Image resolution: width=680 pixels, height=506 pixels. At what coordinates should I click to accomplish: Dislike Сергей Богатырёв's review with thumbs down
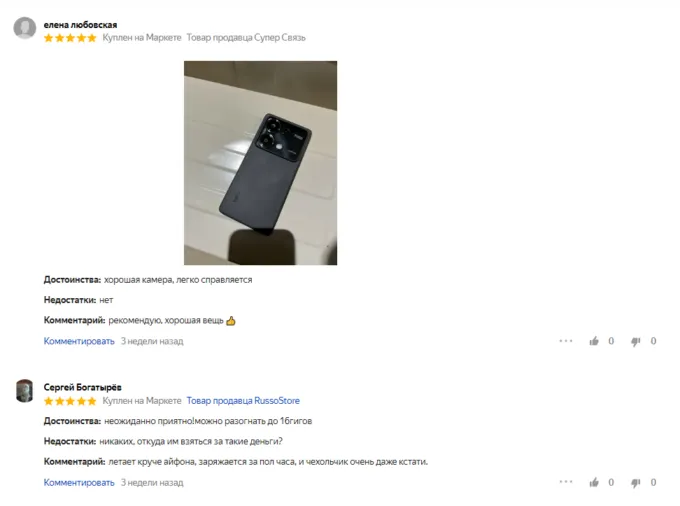[636, 483]
